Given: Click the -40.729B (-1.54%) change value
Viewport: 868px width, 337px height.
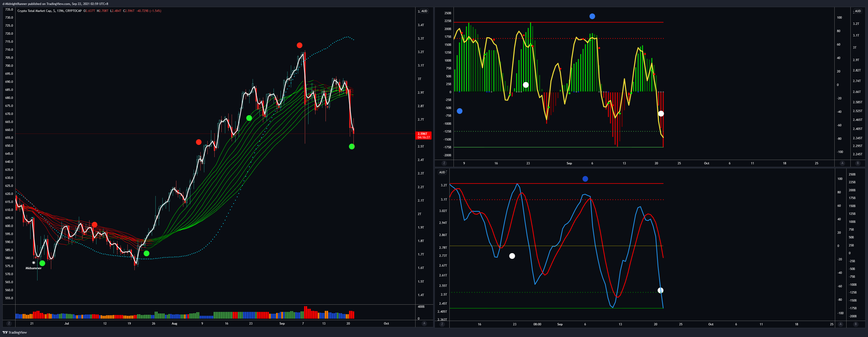Looking at the screenshot, I should click(x=149, y=11).
